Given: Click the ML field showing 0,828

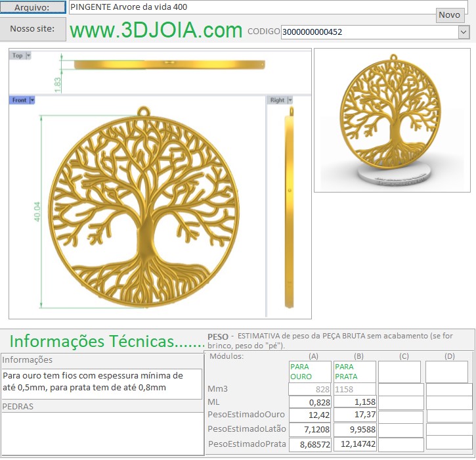Looking at the screenshot, I should tap(310, 402).
